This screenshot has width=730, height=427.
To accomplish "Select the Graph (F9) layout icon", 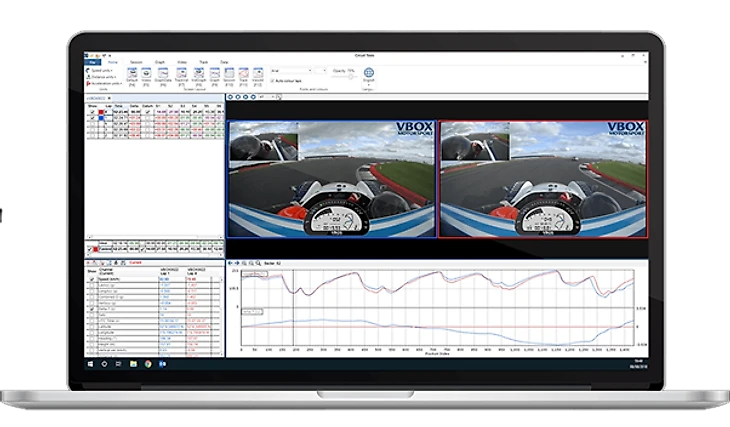I will click(215, 73).
